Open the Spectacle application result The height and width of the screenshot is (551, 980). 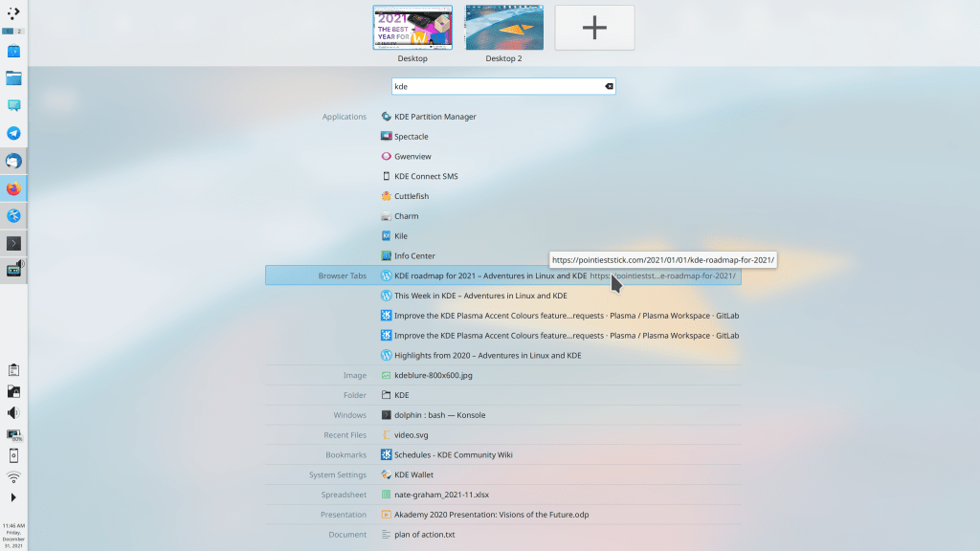(x=412, y=137)
